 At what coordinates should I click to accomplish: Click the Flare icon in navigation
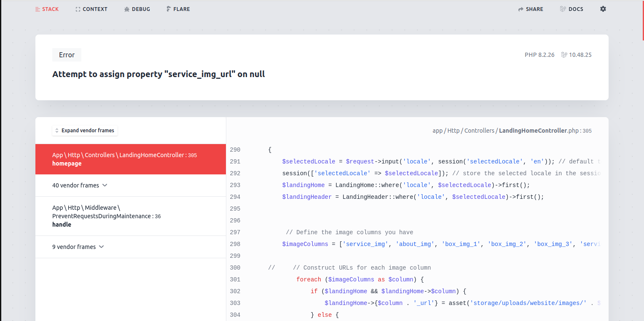169,9
